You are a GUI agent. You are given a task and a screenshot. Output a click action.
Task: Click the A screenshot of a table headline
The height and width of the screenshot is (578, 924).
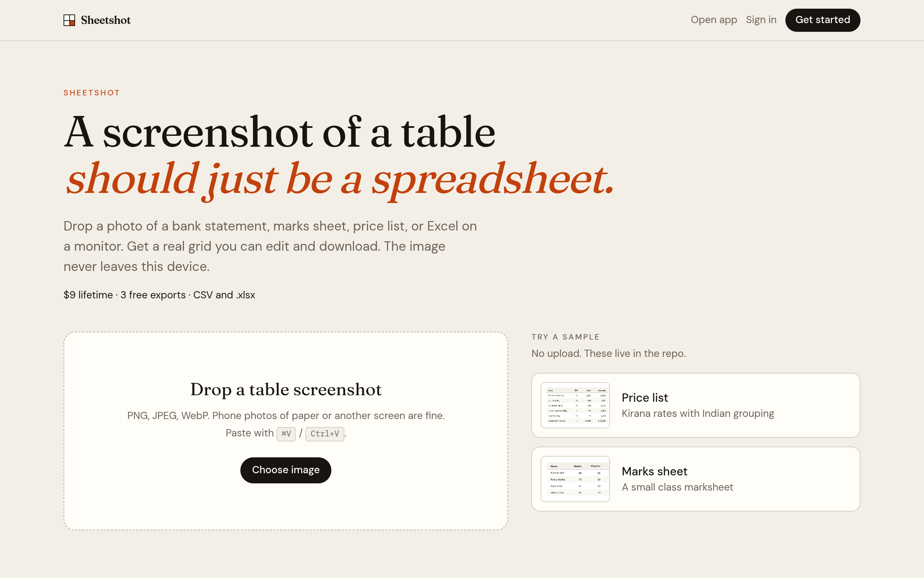pos(279,132)
